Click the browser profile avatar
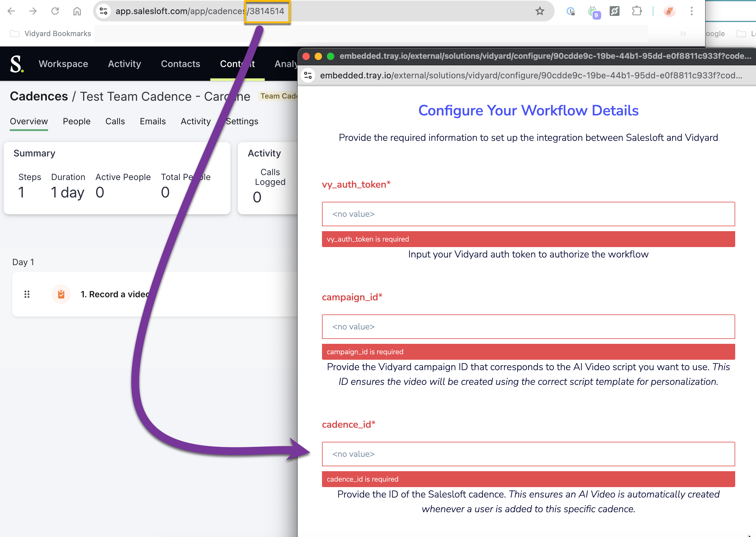 pyautogui.click(x=669, y=11)
